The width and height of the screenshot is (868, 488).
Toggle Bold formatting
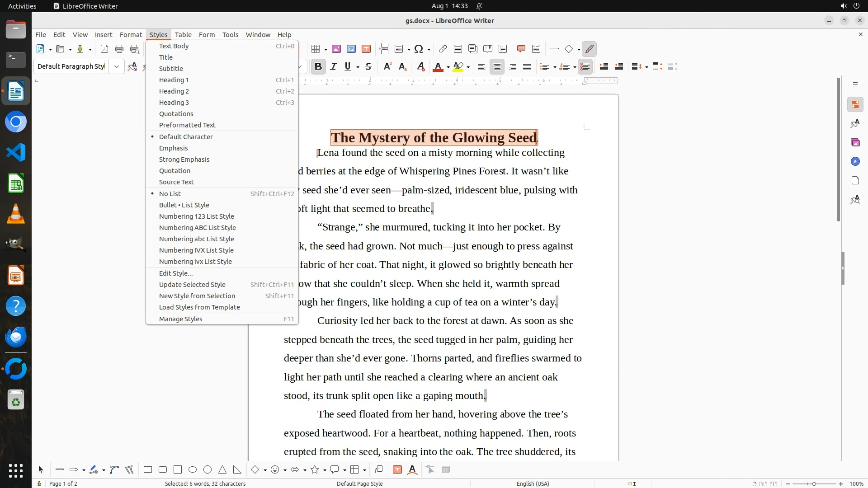tap(318, 66)
